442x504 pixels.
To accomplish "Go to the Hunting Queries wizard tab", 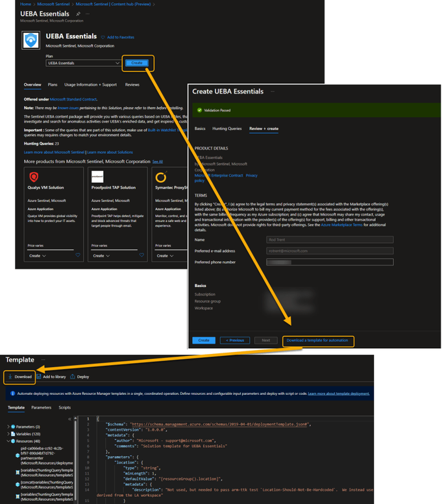I will point(227,129).
